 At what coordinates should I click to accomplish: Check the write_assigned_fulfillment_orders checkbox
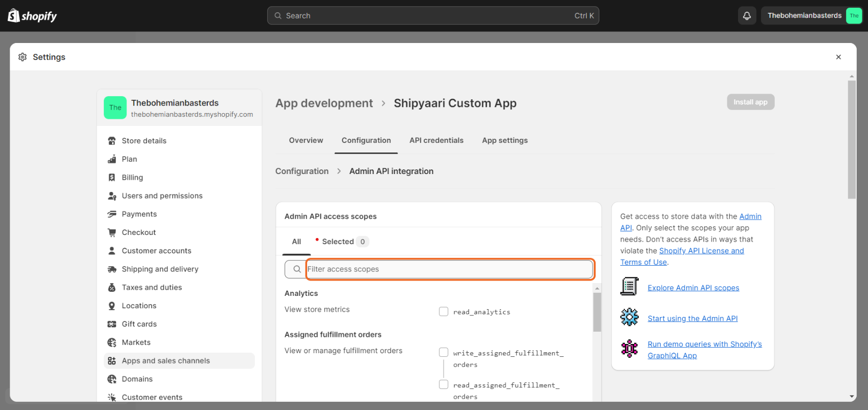point(444,352)
